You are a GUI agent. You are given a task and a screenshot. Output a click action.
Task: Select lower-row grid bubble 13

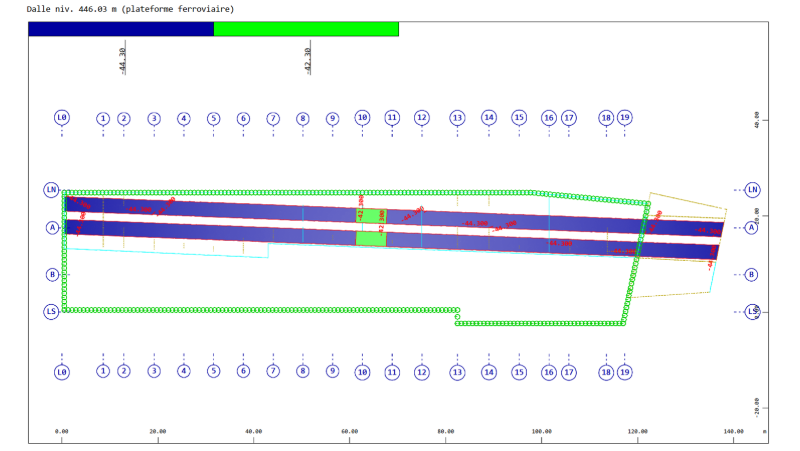(457, 372)
